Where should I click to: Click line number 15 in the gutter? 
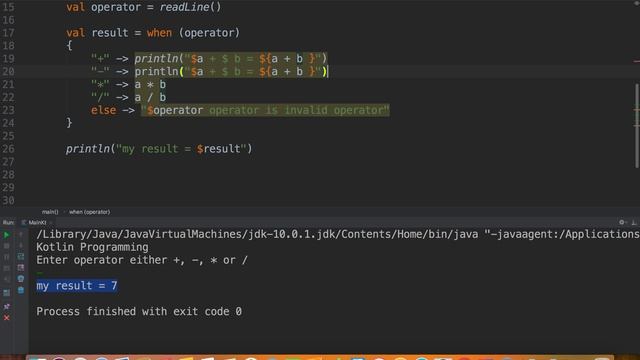(8, 7)
